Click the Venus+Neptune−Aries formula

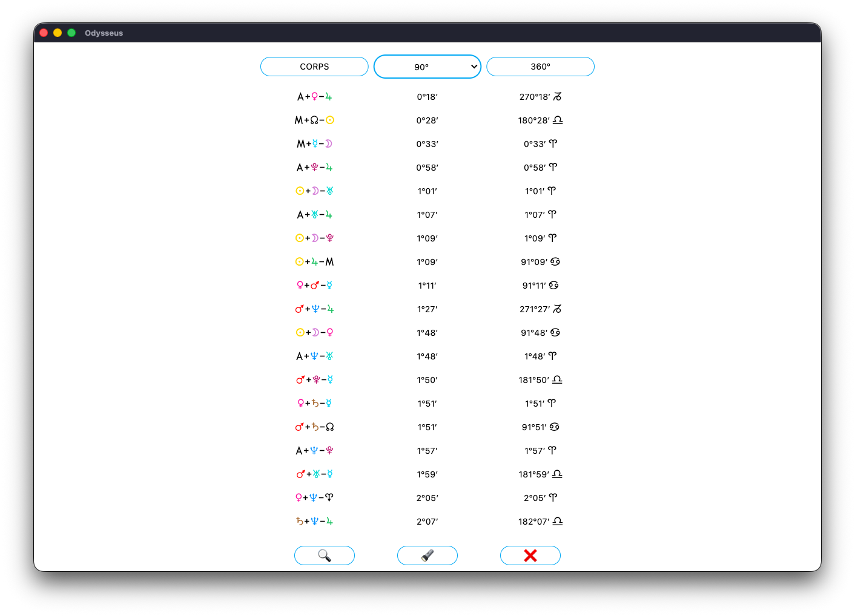314,498
